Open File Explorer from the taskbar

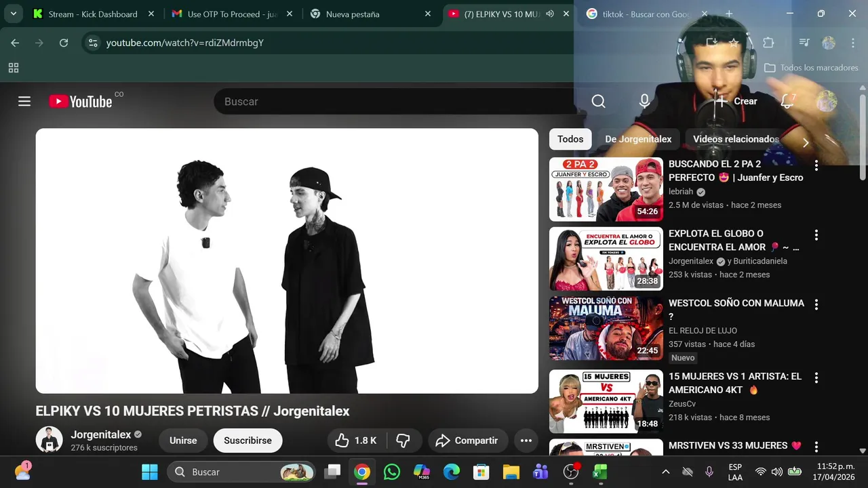[x=511, y=472]
